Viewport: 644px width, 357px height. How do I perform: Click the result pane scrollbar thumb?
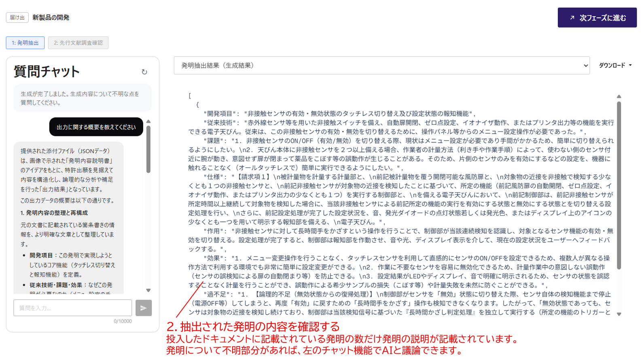point(619,185)
